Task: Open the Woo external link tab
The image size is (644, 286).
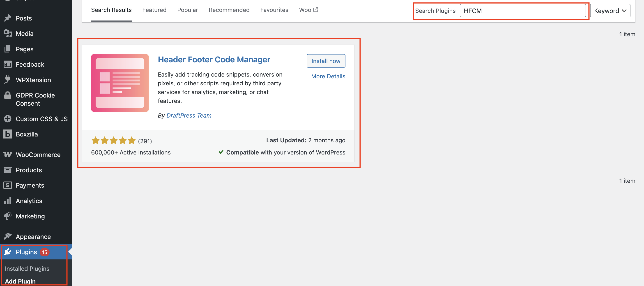Action: tap(308, 10)
